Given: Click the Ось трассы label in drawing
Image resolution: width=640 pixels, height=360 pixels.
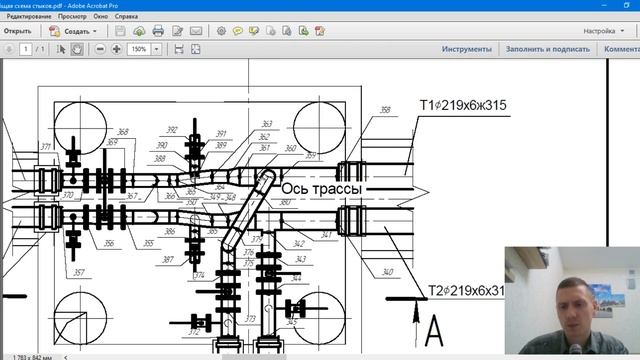Looking at the screenshot, I should pos(321,189).
